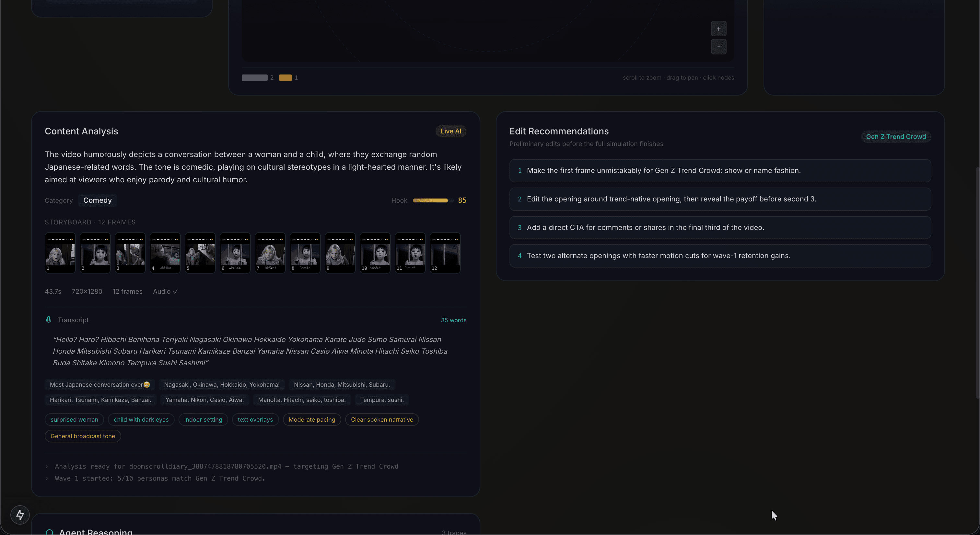The image size is (980, 535).
Task: Click the 'Most Japanese conversation ever' caption chip
Action: pyautogui.click(x=100, y=384)
